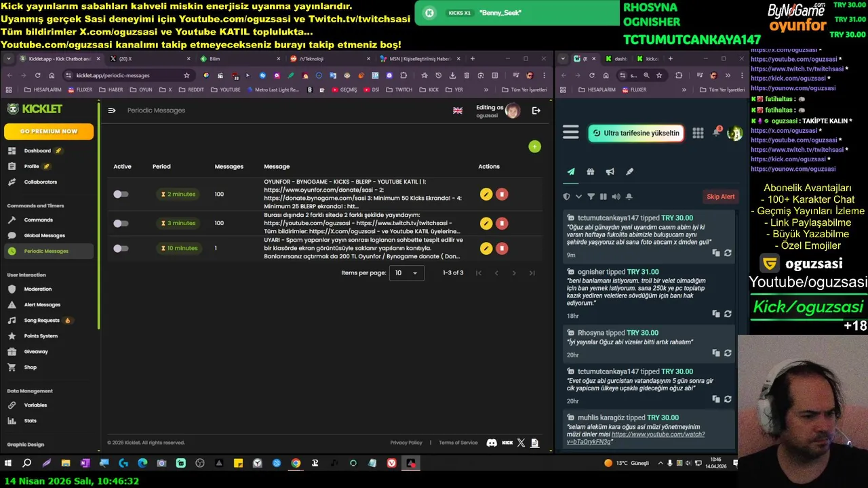Open the Kick footer icon

[x=507, y=443]
